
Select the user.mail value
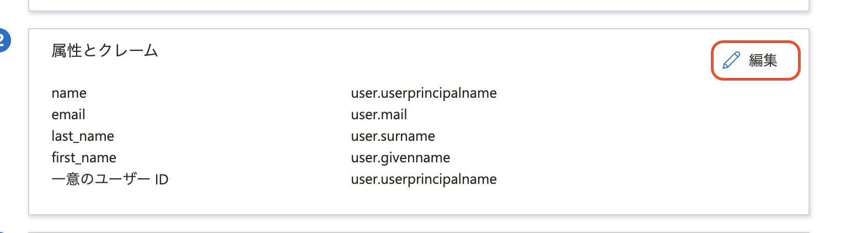point(379,115)
